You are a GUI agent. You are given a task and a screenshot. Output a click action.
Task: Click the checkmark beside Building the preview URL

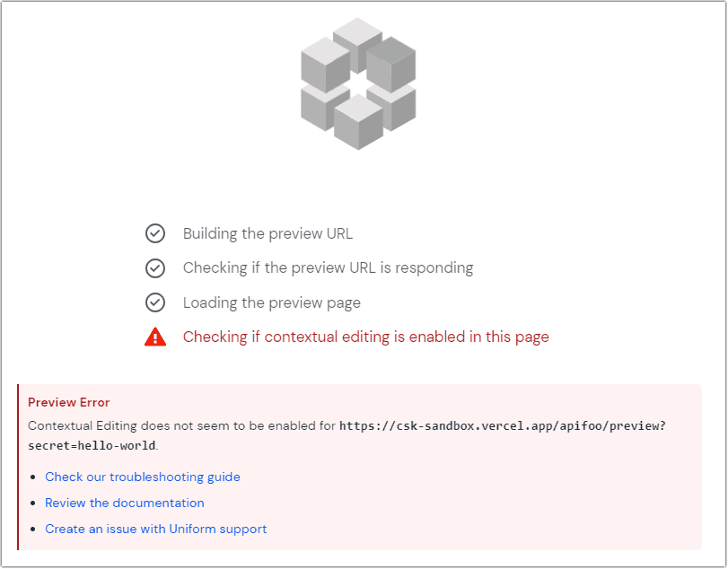pos(155,233)
